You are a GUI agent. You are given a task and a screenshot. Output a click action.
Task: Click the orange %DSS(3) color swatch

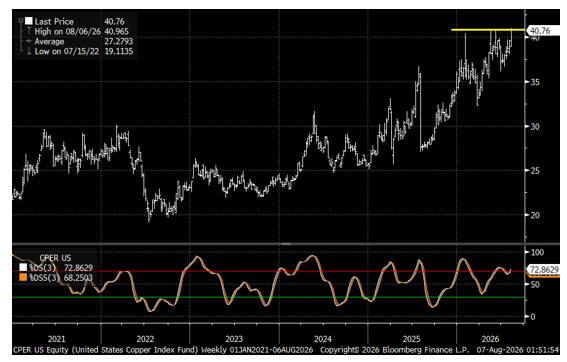pyautogui.click(x=23, y=277)
